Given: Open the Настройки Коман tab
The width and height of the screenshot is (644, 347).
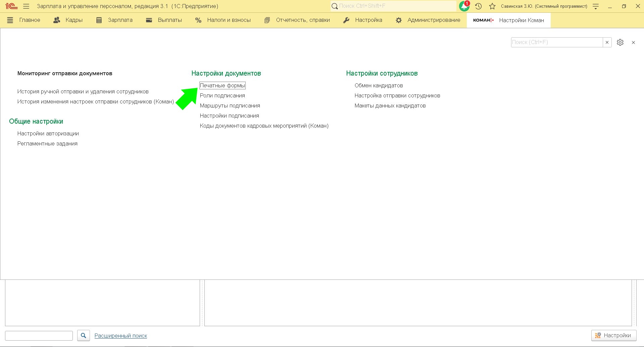Looking at the screenshot, I should 508,20.
